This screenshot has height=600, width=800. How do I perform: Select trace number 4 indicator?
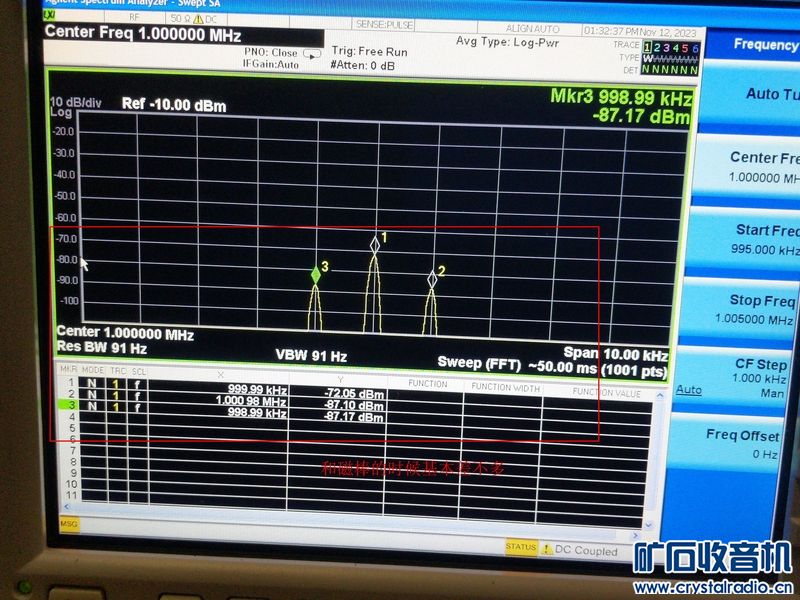676,48
